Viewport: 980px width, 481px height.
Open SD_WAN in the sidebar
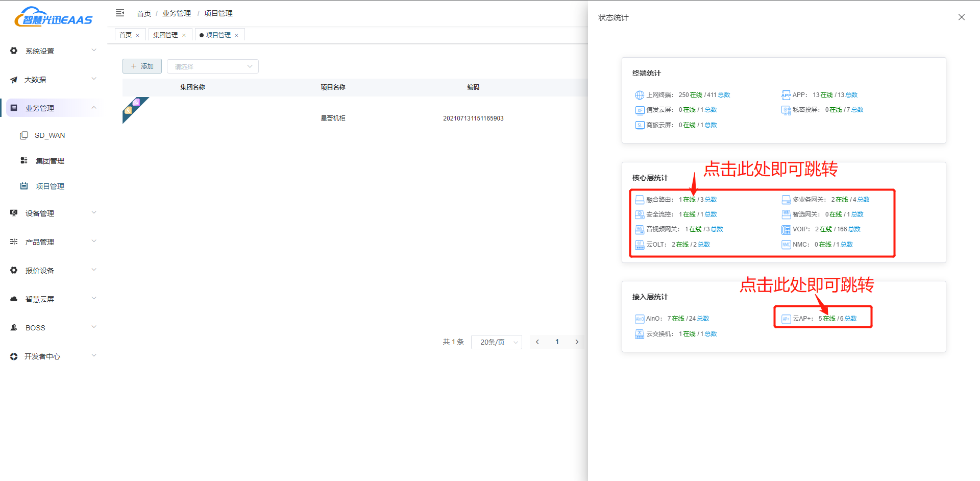(x=50, y=135)
